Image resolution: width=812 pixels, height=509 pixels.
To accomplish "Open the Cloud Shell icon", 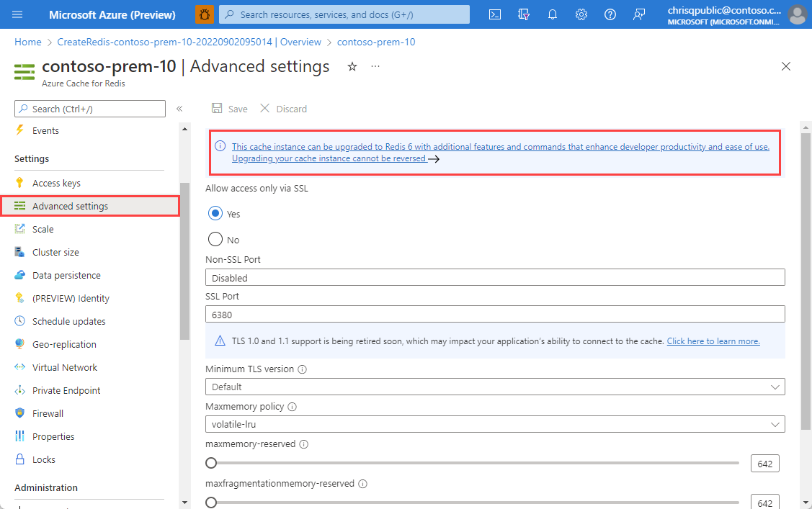I will (495, 14).
